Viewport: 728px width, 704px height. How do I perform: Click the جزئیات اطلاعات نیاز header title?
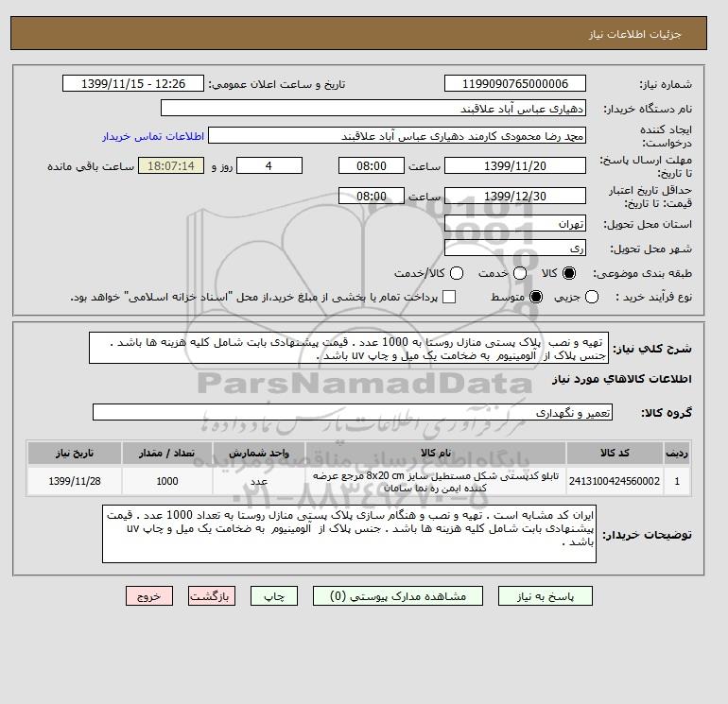[x=635, y=34]
